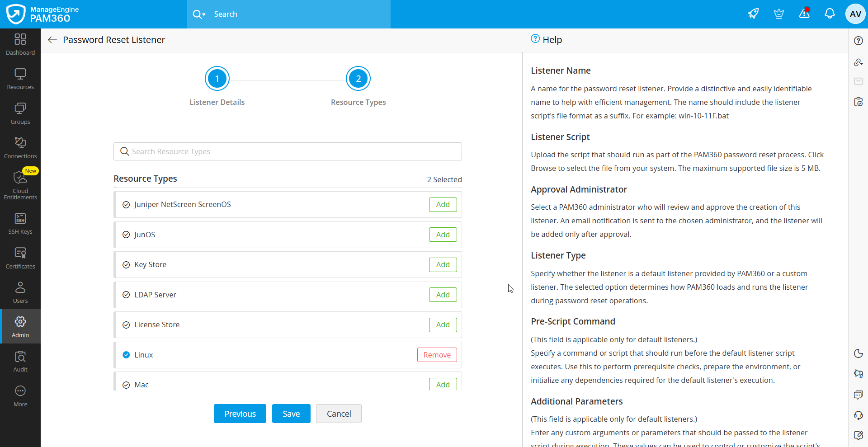Viewport: 868px width, 447px height.
Task: Go back with the arrow icon
Action: pyautogui.click(x=52, y=40)
